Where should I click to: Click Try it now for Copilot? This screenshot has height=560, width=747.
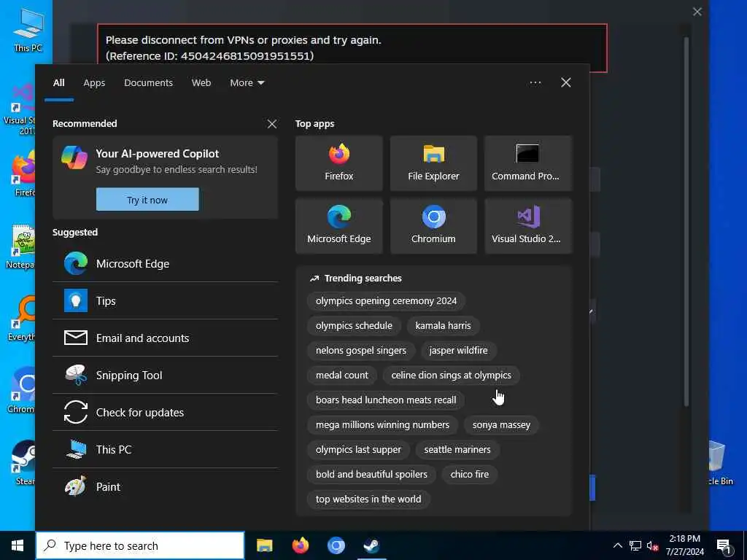[147, 200]
